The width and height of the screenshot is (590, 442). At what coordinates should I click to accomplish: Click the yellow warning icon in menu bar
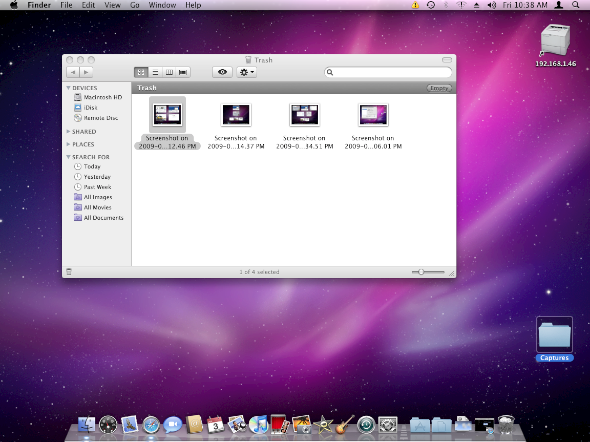pyautogui.click(x=415, y=5)
